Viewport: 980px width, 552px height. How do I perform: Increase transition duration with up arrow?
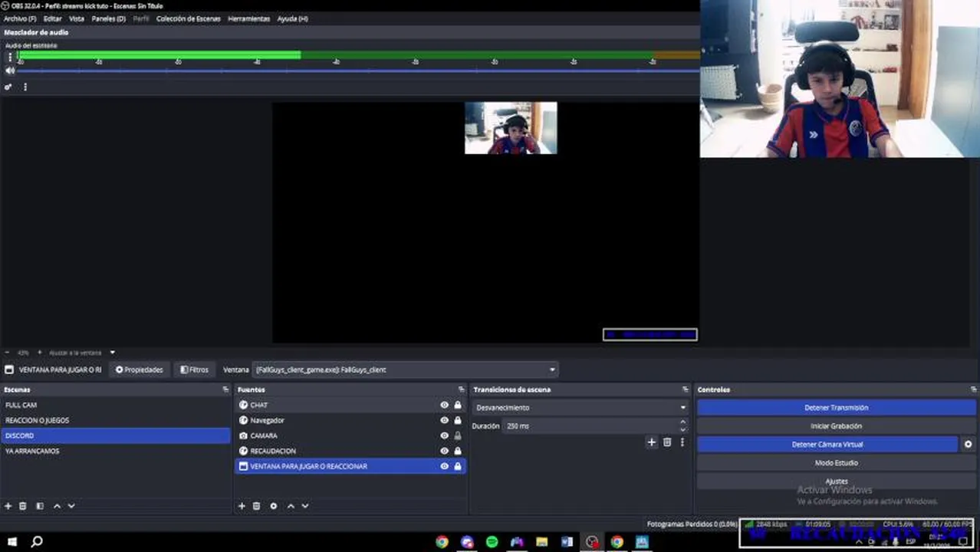point(682,422)
